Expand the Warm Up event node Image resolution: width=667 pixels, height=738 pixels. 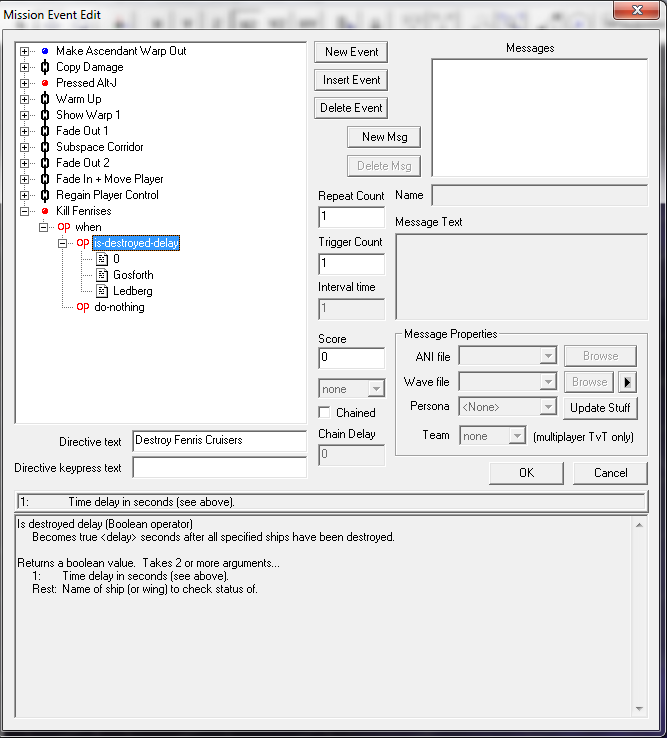(24, 99)
